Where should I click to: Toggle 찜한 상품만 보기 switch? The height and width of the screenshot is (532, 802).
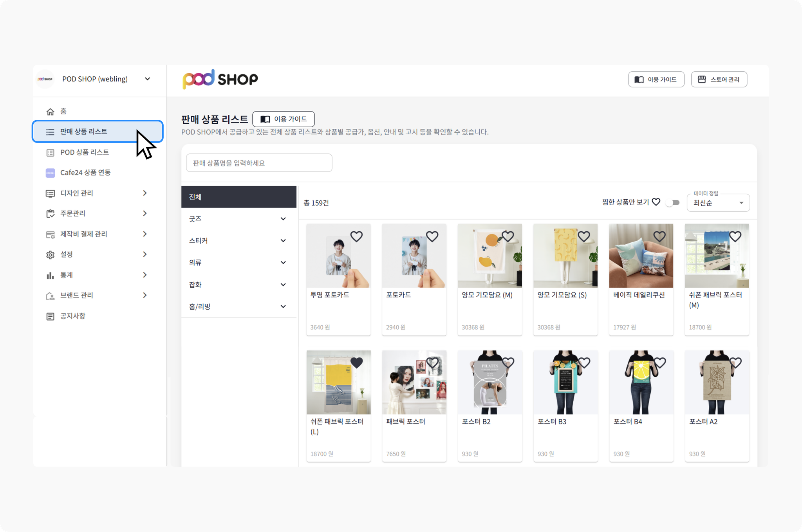(673, 203)
